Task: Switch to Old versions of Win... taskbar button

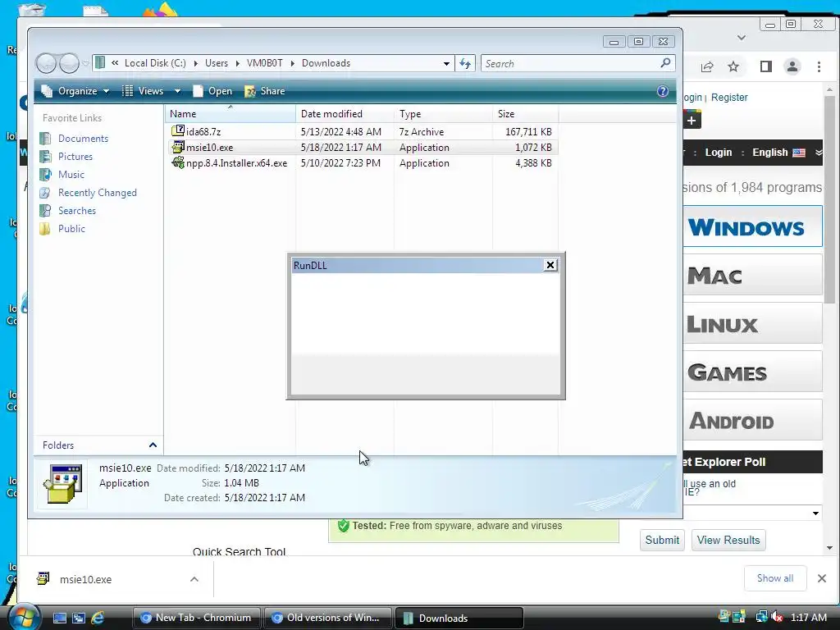Action: (327, 618)
